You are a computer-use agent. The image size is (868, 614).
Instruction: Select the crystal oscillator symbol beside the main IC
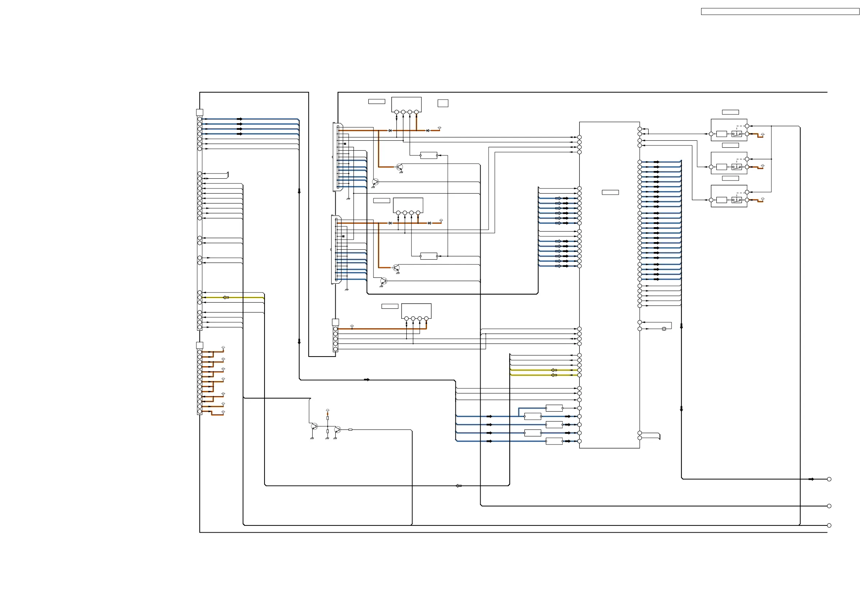coord(664,329)
